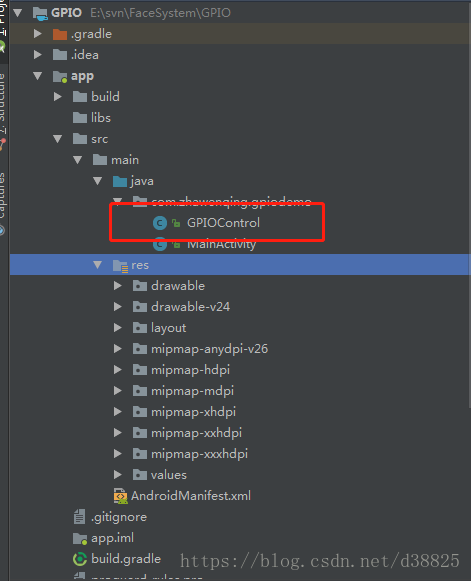
Task: Select the mipmap-xxhdpi folder name
Action: coord(196,433)
